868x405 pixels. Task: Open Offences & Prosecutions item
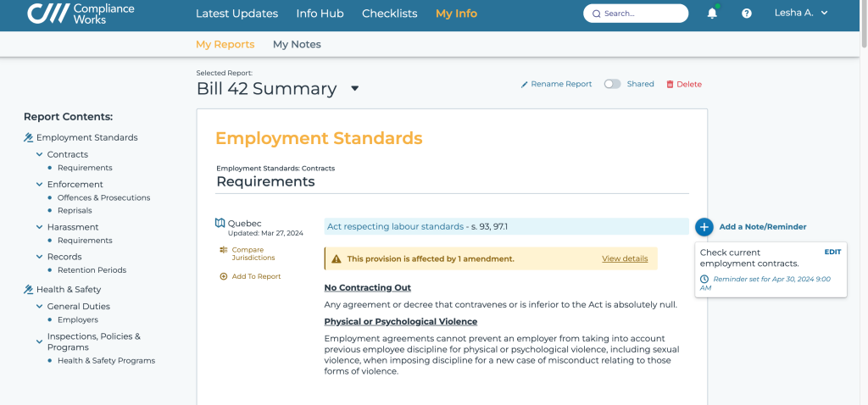103,197
